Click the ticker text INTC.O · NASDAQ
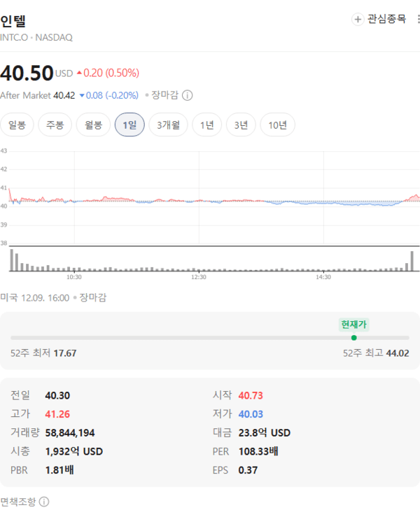Viewport: 420px width, 517px height. pos(36,38)
